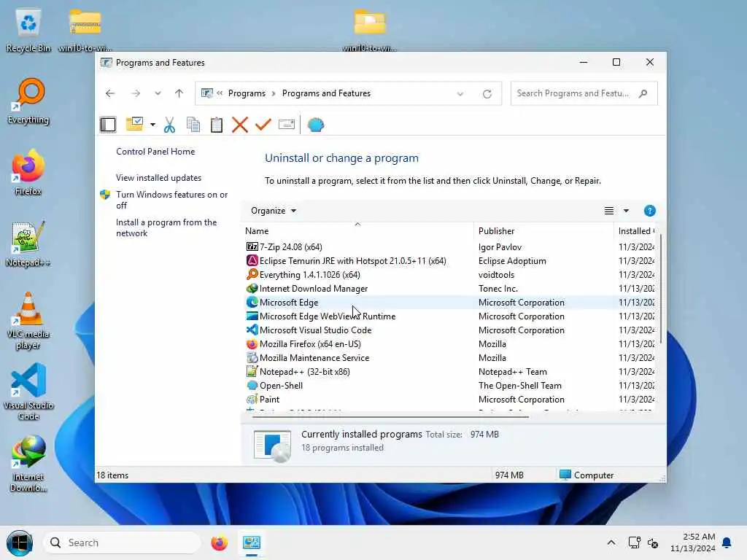Click the refresh address bar icon
The width and height of the screenshot is (747, 560).
(x=487, y=94)
